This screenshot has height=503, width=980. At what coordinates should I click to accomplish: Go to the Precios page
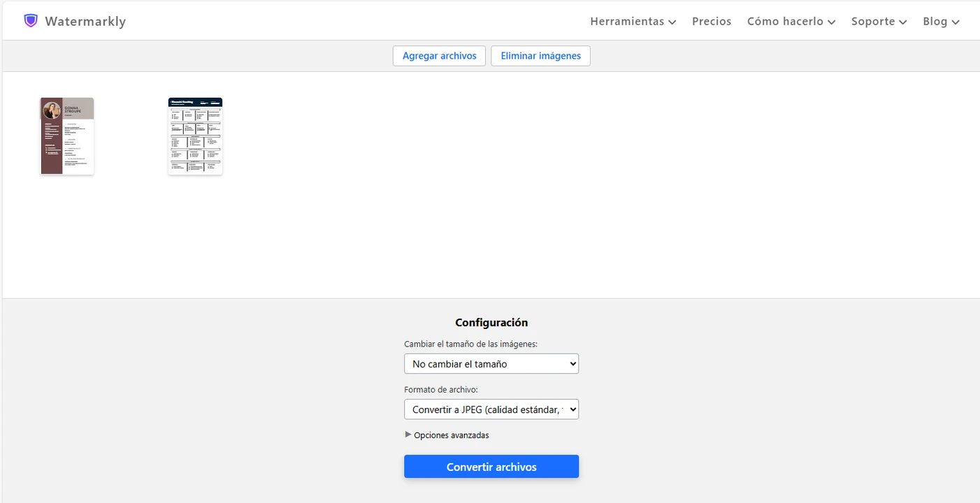(x=712, y=21)
